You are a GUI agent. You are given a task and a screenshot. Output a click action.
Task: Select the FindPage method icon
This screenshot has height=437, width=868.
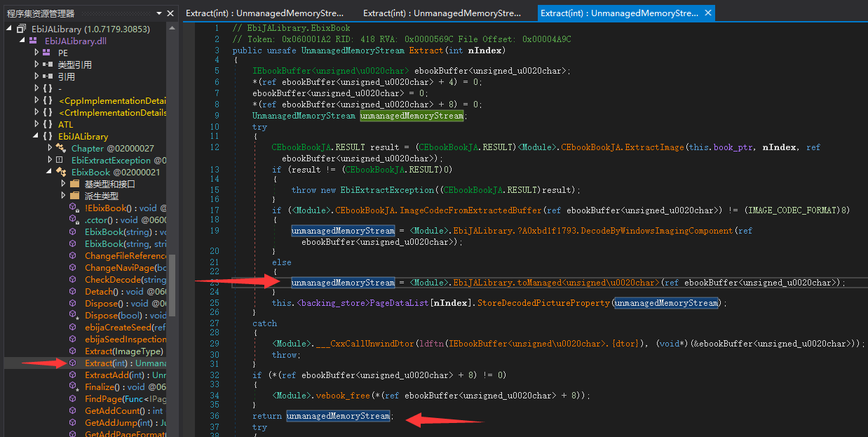(74, 398)
